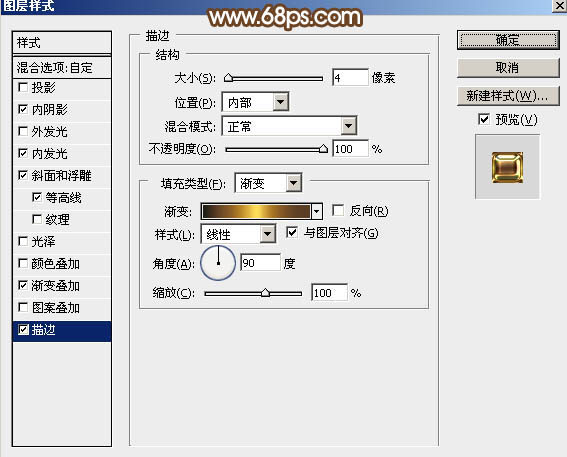Select 样式 in the left list

point(62,43)
